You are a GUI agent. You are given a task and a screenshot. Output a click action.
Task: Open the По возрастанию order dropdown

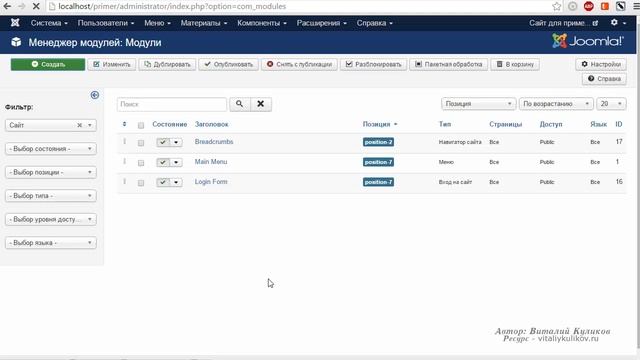pyautogui.click(x=556, y=104)
